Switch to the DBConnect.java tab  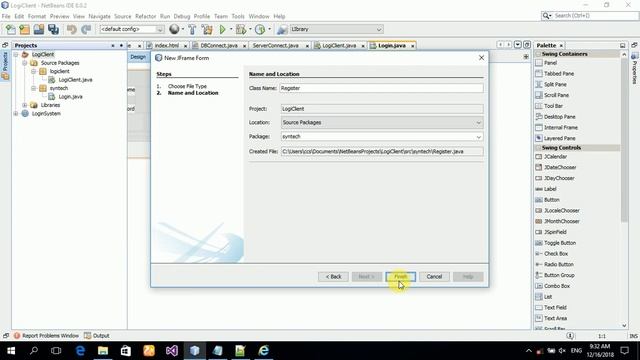(218, 46)
